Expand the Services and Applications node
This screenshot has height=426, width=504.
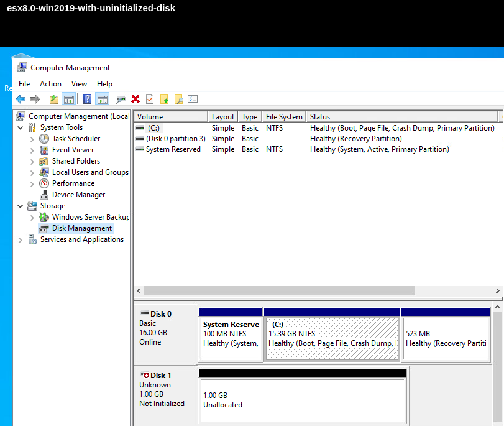pyautogui.click(x=21, y=239)
